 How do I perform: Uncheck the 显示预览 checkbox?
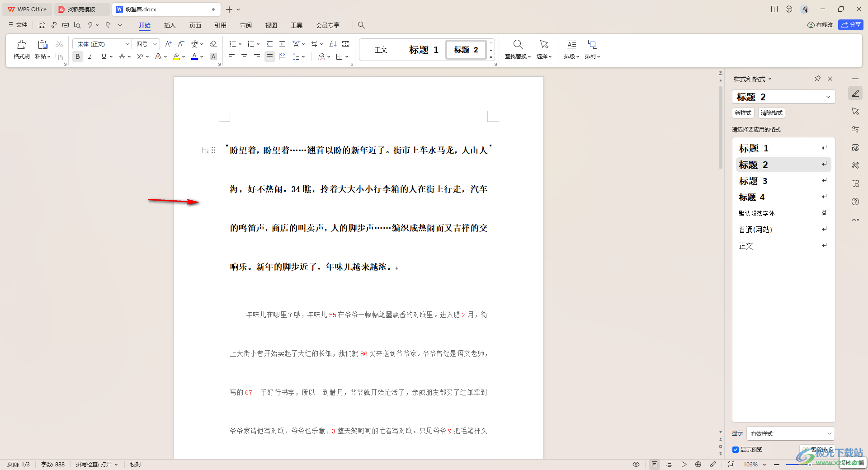coord(736,449)
